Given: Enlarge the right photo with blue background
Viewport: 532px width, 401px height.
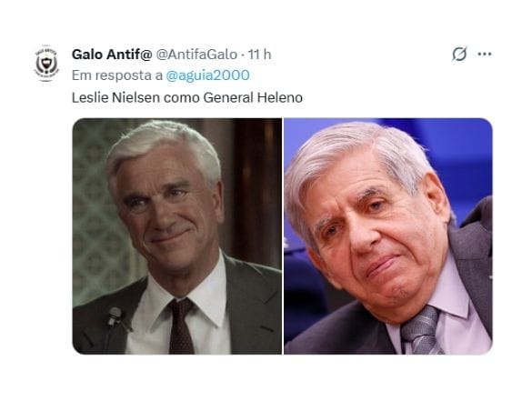Looking at the screenshot, I should (x=388, y=236).
